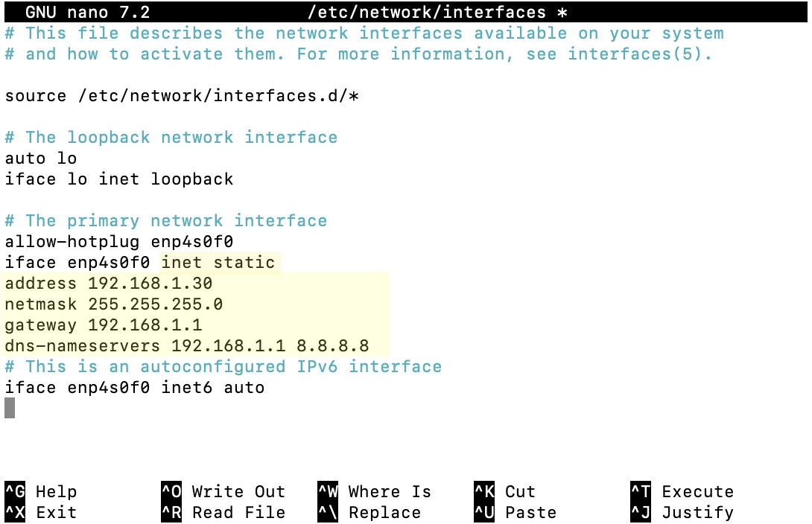Place cursor on address 192.168.1.30 line

click(x=109, y=283)
